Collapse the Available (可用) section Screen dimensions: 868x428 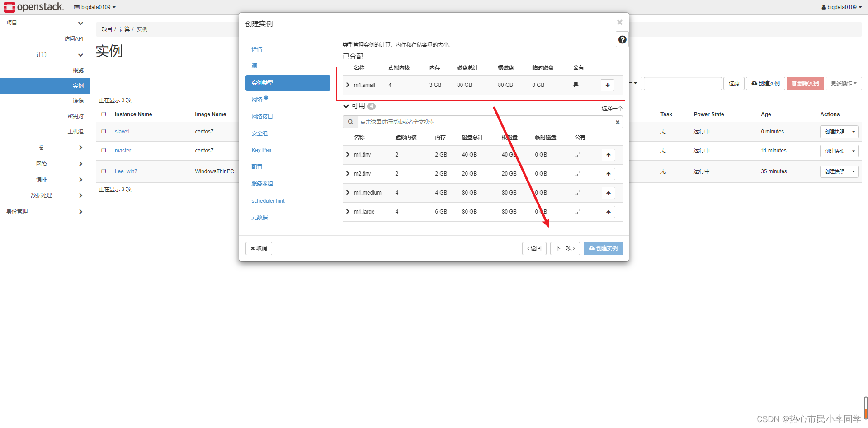point(346,106)
